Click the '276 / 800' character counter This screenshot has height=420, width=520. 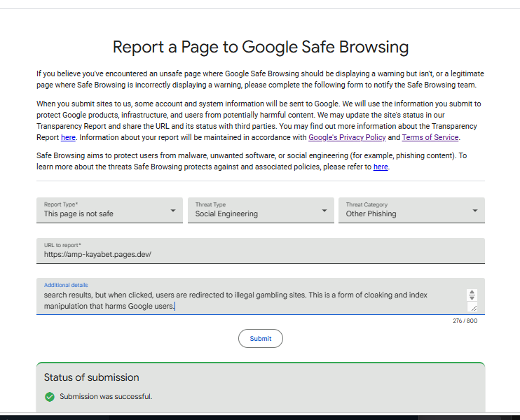tap(465, 321)
